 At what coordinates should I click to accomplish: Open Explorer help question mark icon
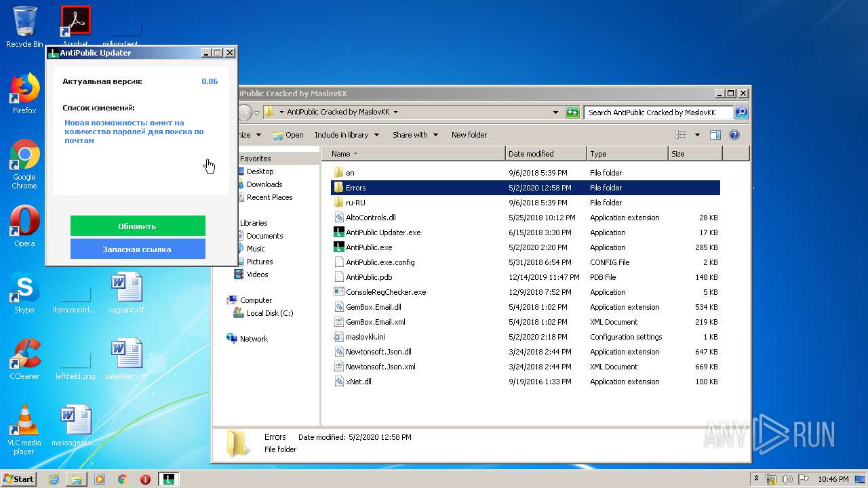[x=734, y=135]
